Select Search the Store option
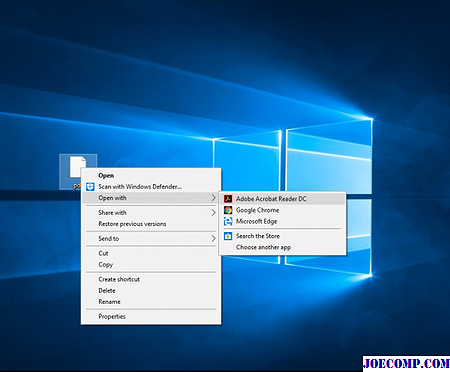450x372 pixels. 282,236
